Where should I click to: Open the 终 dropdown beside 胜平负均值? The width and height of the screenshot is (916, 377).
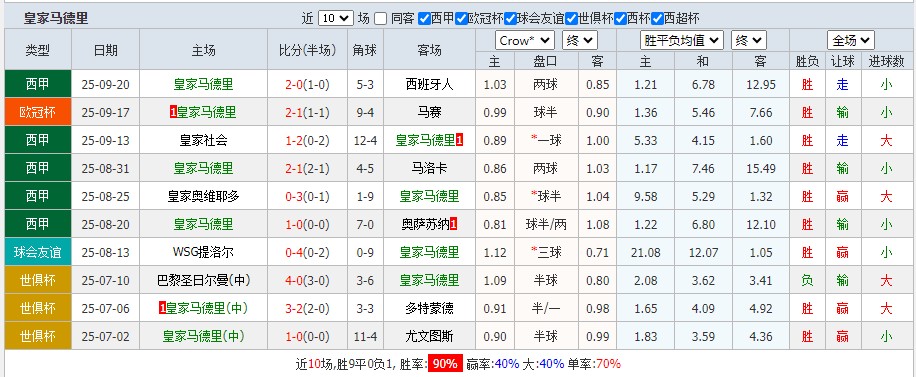pyautogui.click(x=749, y=41)
